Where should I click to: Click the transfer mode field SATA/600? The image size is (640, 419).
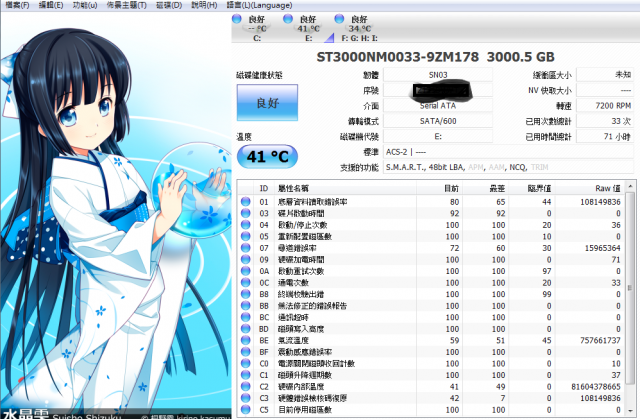coord(438,121)
